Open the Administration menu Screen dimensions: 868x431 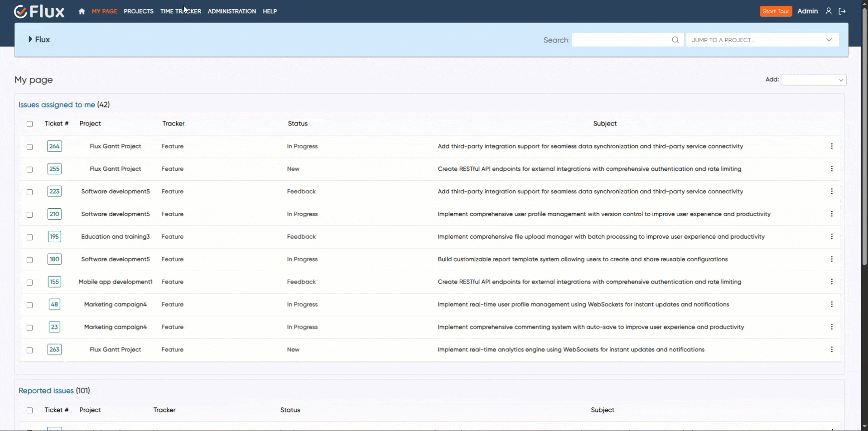coord(231,11)
